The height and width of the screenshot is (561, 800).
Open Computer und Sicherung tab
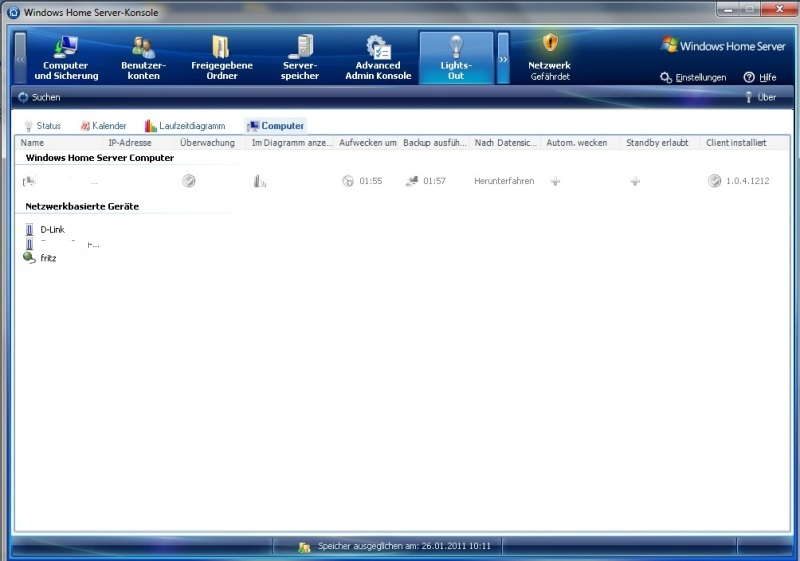pos(66,58)
